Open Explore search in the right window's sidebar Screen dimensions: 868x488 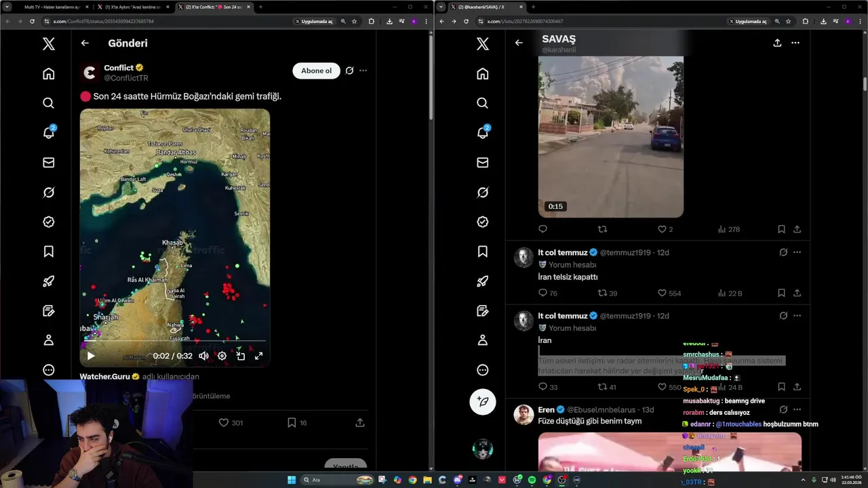pos(482,103)
